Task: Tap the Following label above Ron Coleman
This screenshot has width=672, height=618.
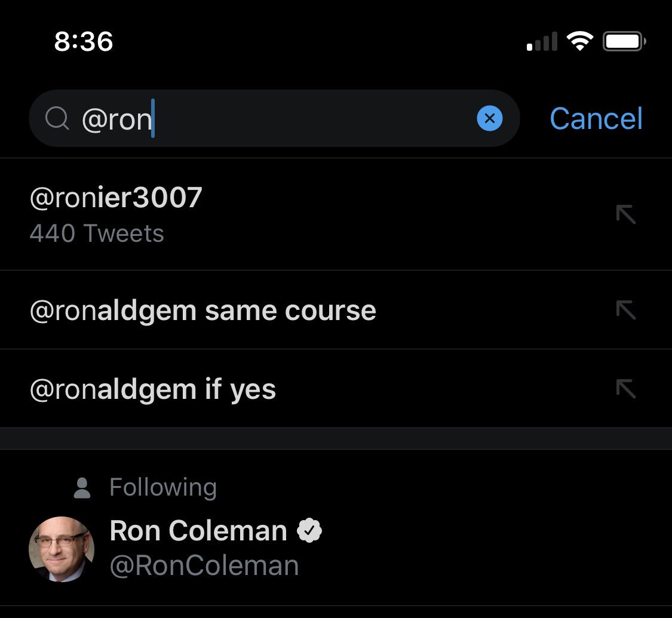Action: [163, 487]
